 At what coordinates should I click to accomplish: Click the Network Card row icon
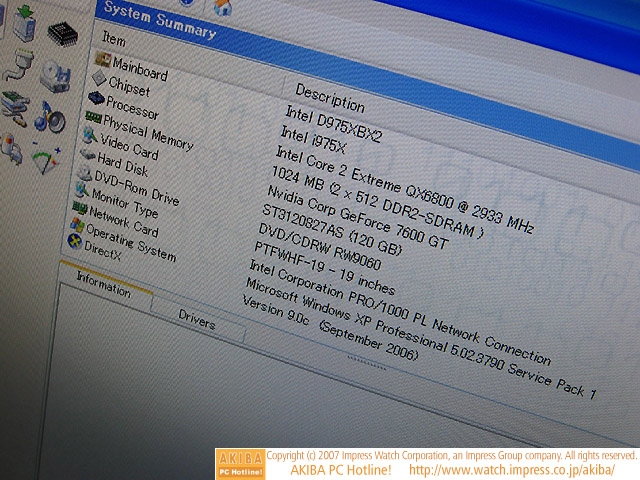tap(80, 208)
